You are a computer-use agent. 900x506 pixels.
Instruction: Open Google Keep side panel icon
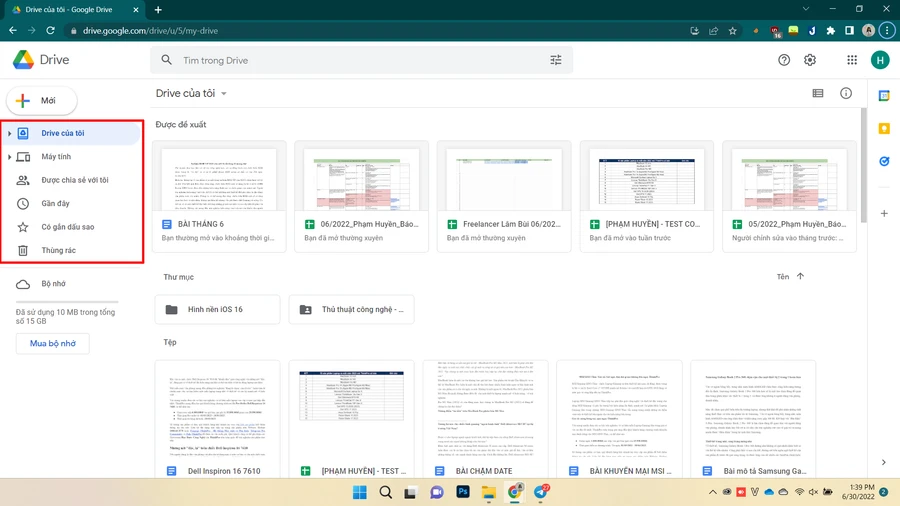pyautogui.click(x=884, y=129)
